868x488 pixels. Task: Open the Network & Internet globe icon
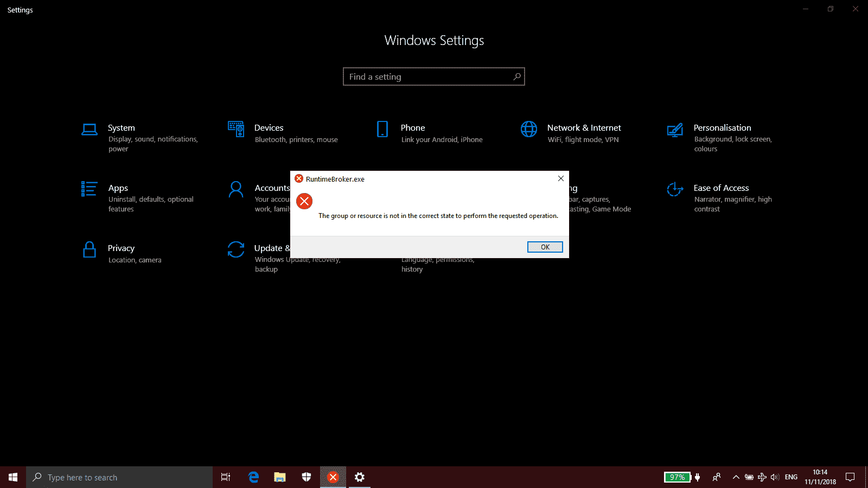pos(529,129)
